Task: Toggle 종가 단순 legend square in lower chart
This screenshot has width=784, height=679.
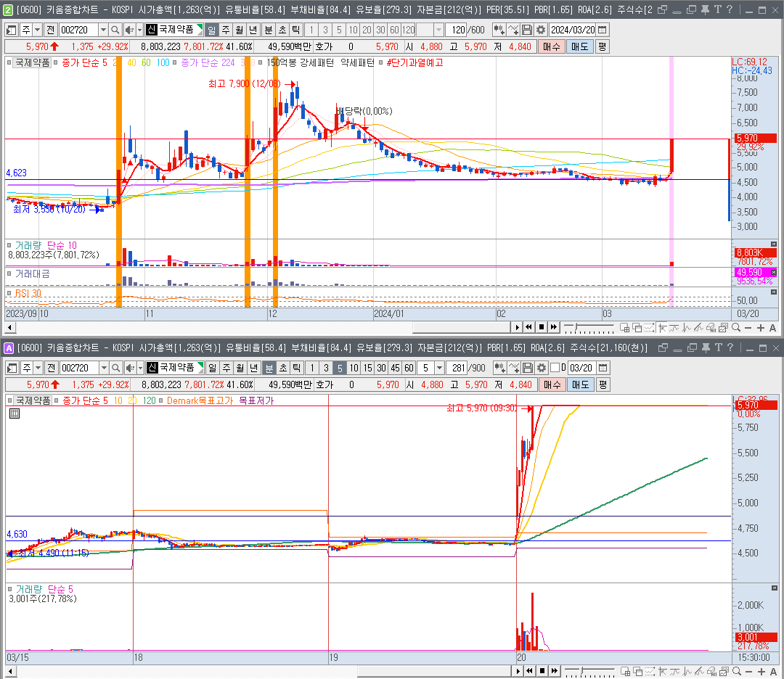Action: click(x=57, y=400)
